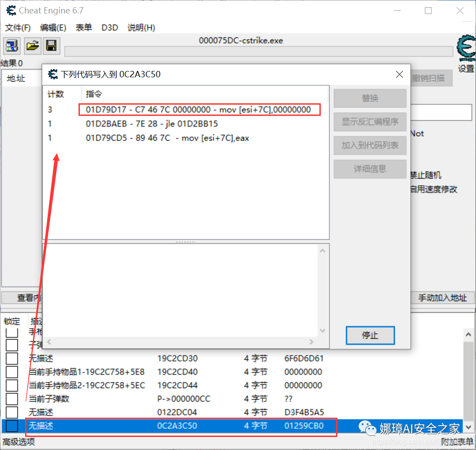
Task: Toggle lock checkbox for 当前手持物品1 row
Action: 12,371
